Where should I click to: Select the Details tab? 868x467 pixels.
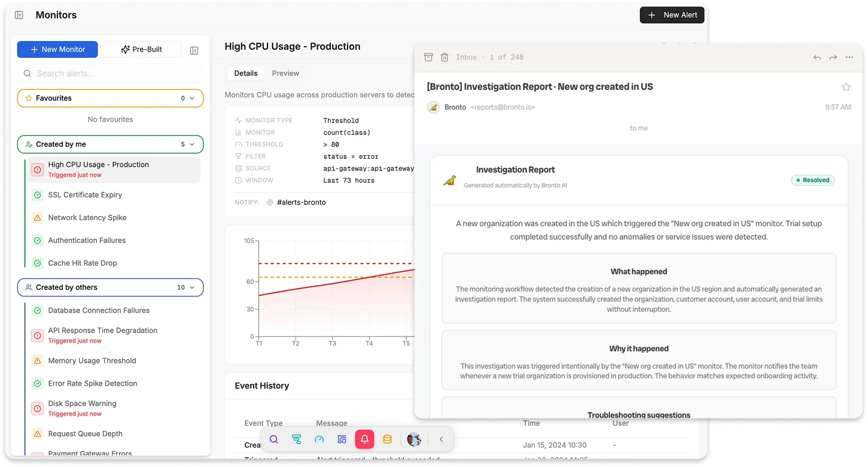(246, 73)
